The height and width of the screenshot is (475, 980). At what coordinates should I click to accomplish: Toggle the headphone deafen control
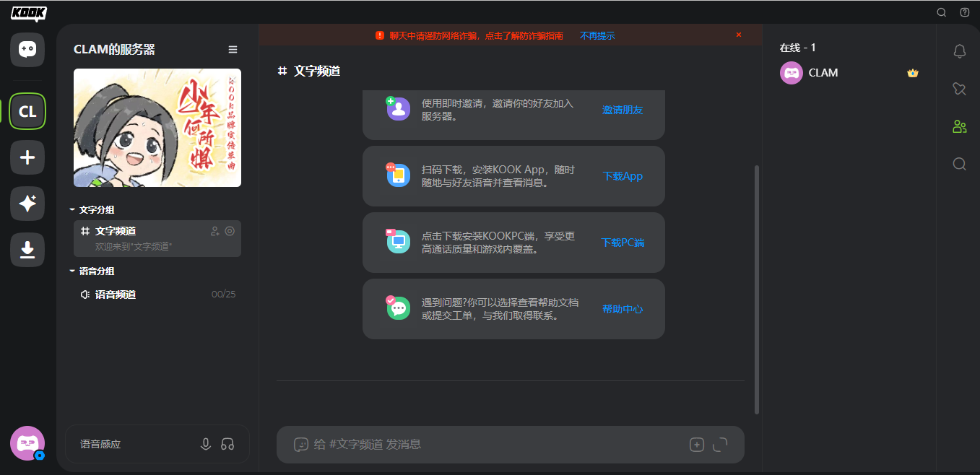227,444
